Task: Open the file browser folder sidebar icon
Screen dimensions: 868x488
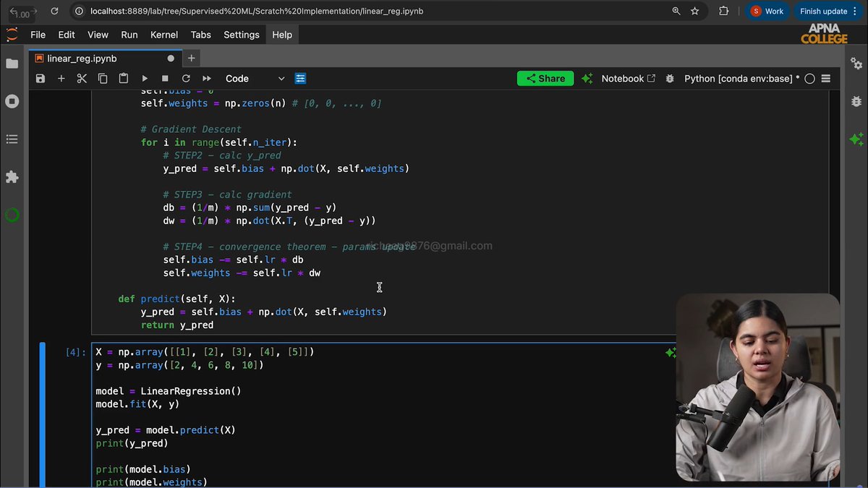Action: point(12,64)
